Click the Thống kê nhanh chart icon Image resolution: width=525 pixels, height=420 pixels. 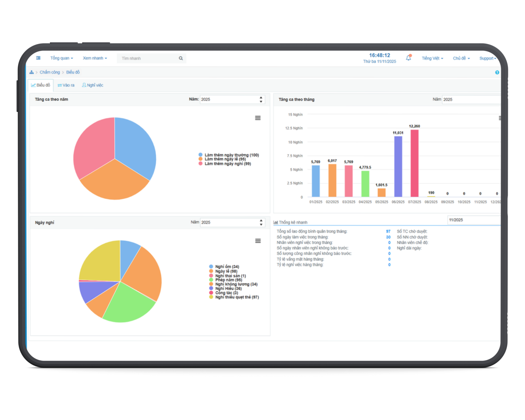276,222
